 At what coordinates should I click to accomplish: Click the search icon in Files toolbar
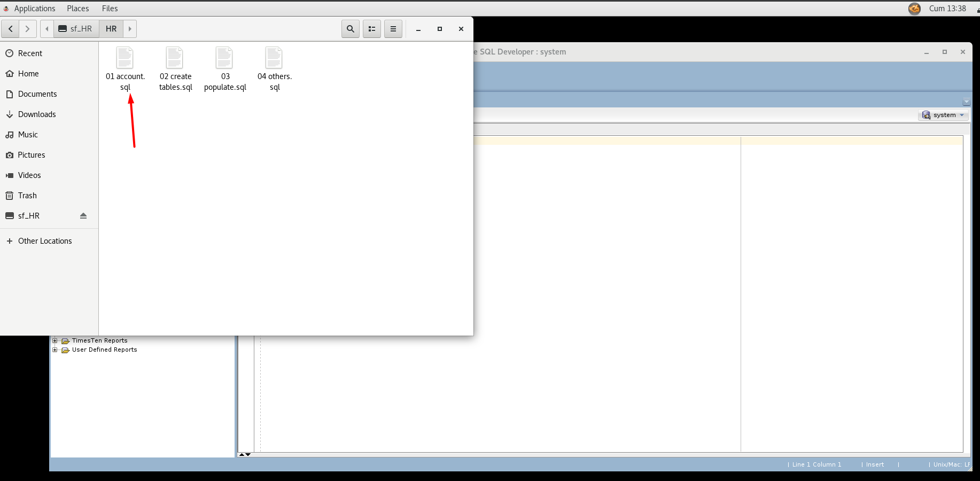pyautogui.click(x=351, y=29)
